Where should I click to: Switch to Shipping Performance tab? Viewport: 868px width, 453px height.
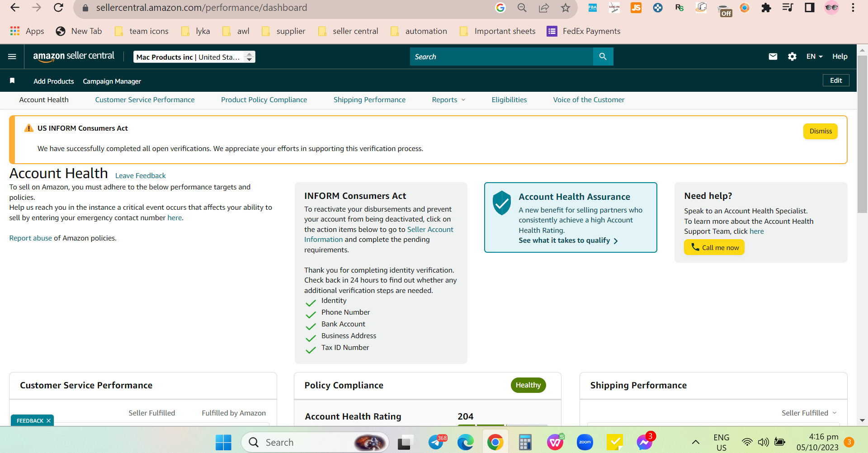click(x=369, y=100)
